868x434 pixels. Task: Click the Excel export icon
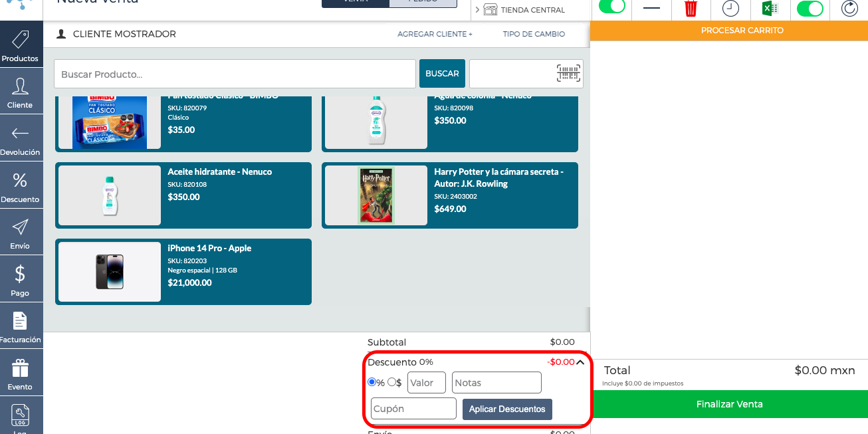pos(770,8)
